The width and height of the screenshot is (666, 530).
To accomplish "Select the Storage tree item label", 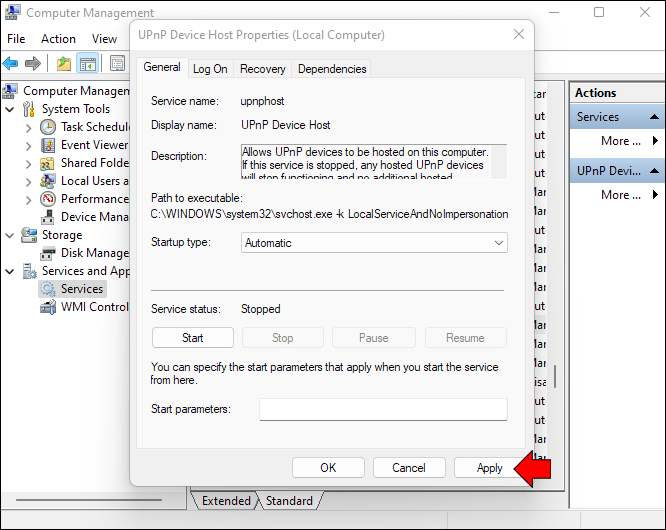I will [62, 235].
